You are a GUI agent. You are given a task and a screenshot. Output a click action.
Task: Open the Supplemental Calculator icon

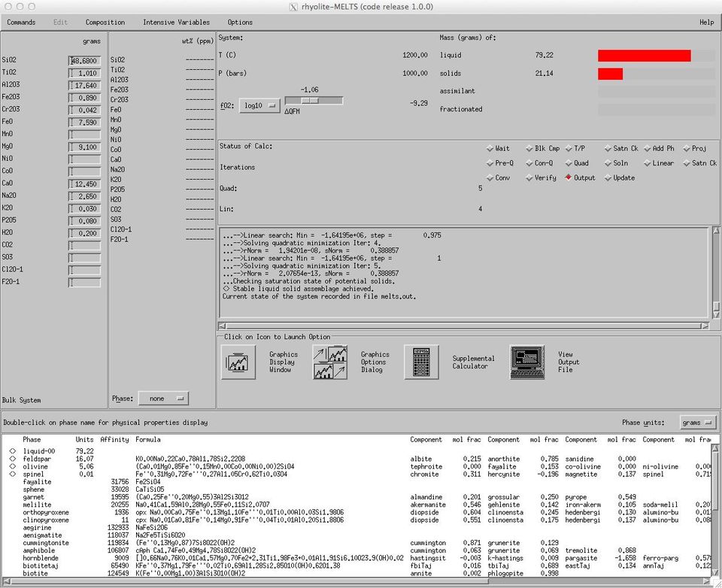tap(421, 362)
